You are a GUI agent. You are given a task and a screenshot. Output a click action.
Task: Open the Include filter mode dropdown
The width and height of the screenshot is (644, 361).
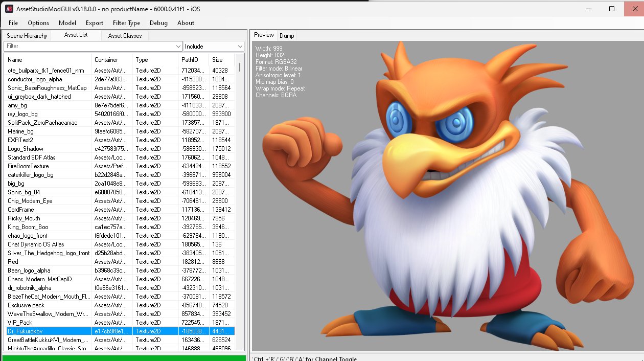pos(214,47)
